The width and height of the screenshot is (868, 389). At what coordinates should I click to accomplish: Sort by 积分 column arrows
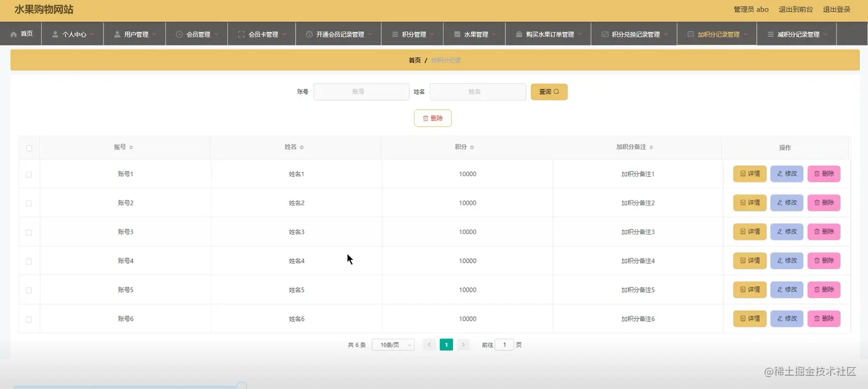coord(472,147)
